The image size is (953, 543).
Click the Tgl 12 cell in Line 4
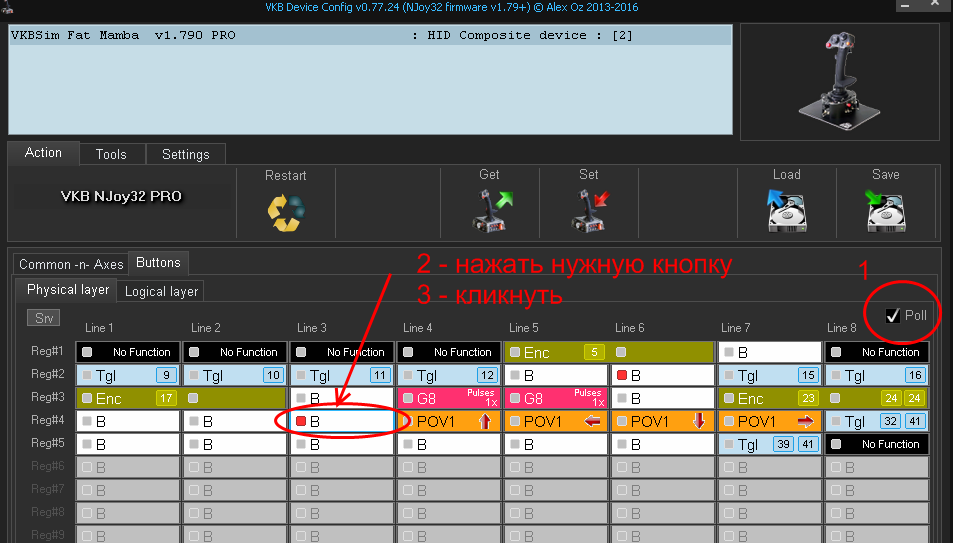click(449, 375)
